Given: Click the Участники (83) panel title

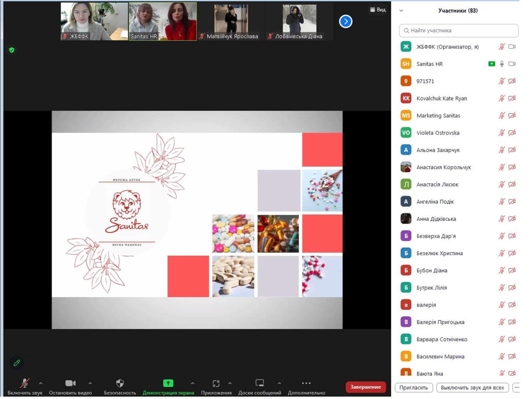Looking at the screenshot, I should (x=458, y=11).
